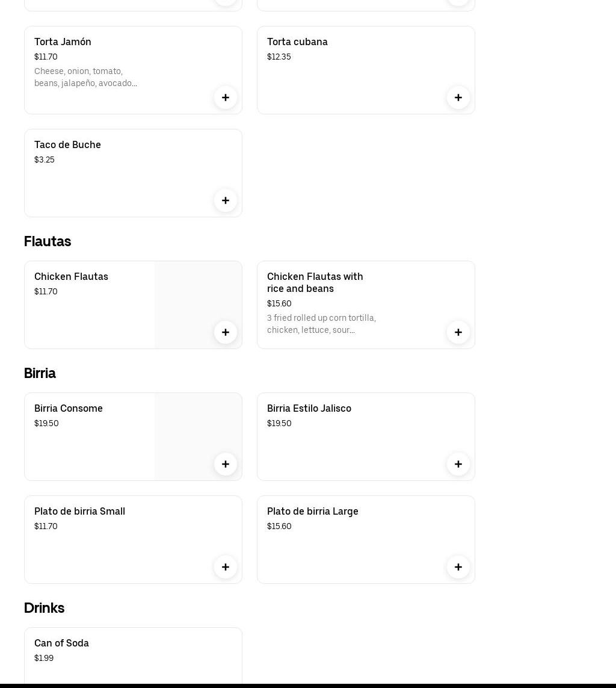Click the Flautas section heading
The image size is (616, 688).
tap(48, 241)
